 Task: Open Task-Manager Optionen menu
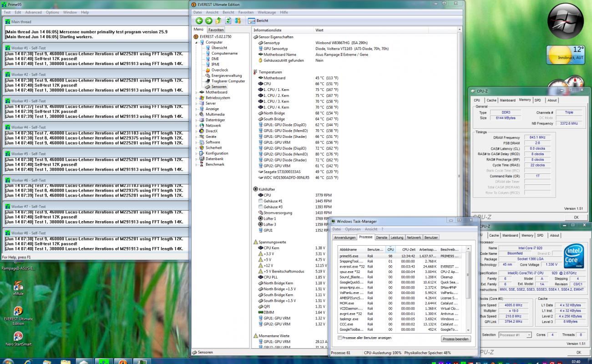point(353,229)
